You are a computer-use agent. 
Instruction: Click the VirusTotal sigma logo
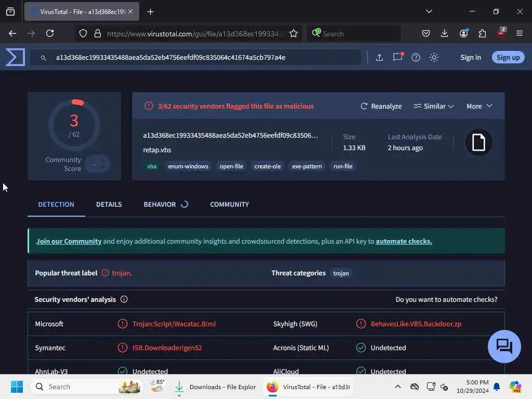coord(15,57)
